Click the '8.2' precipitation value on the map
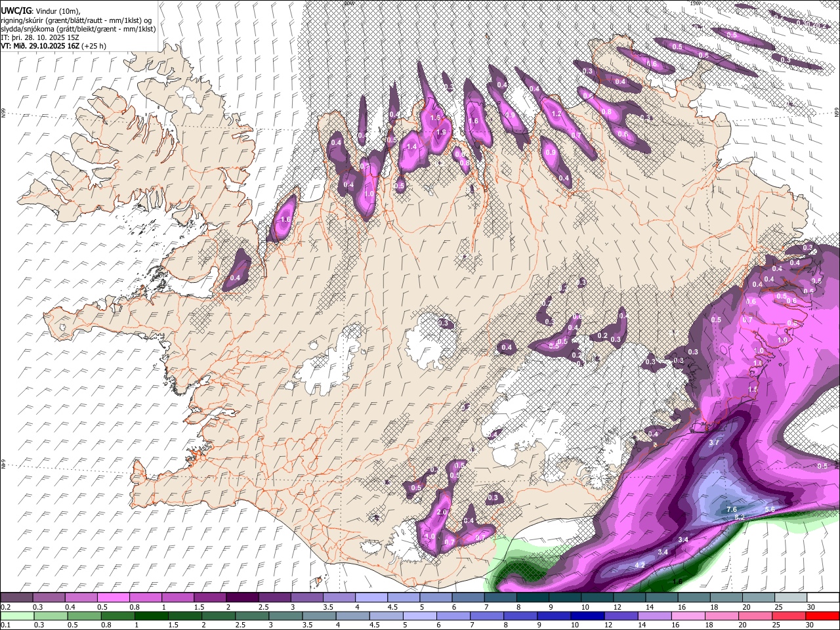This screenshot has width=840, height=630. coord(740,517)
